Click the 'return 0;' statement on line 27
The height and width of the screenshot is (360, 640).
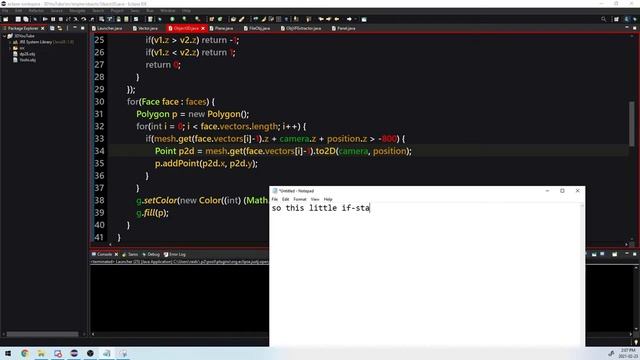163,65
